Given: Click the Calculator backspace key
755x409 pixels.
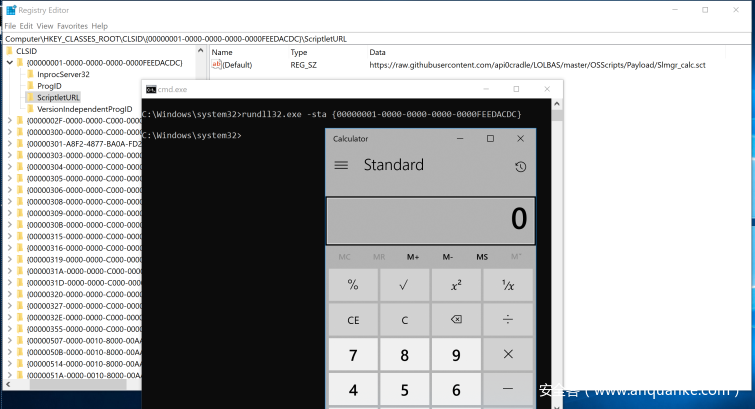Looking at the screenshot, I should 456,319.
